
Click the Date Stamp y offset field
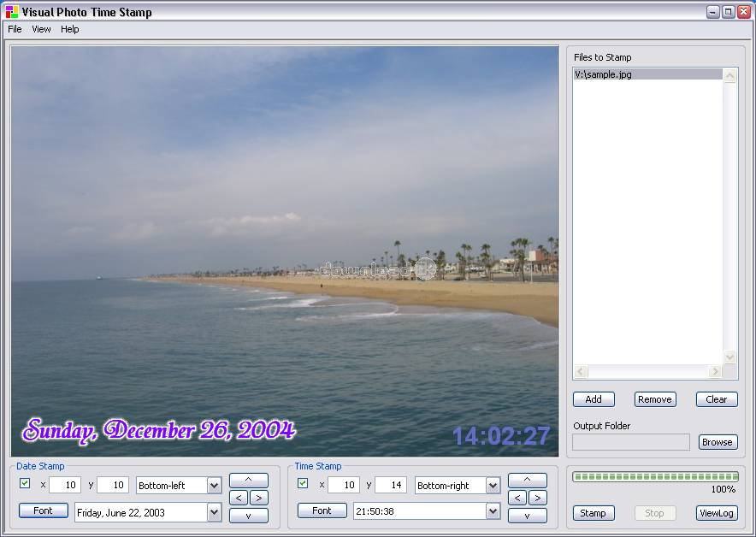(113, 485)
